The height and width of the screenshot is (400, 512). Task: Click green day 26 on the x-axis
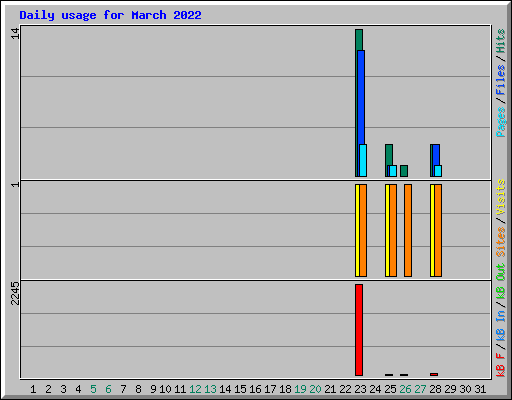(405, 389)
